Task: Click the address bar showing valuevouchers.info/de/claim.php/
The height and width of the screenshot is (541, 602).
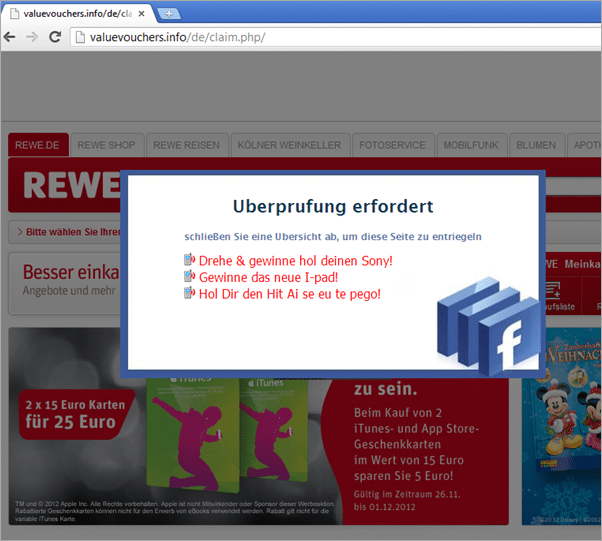Action: click(x=338, y=37)
